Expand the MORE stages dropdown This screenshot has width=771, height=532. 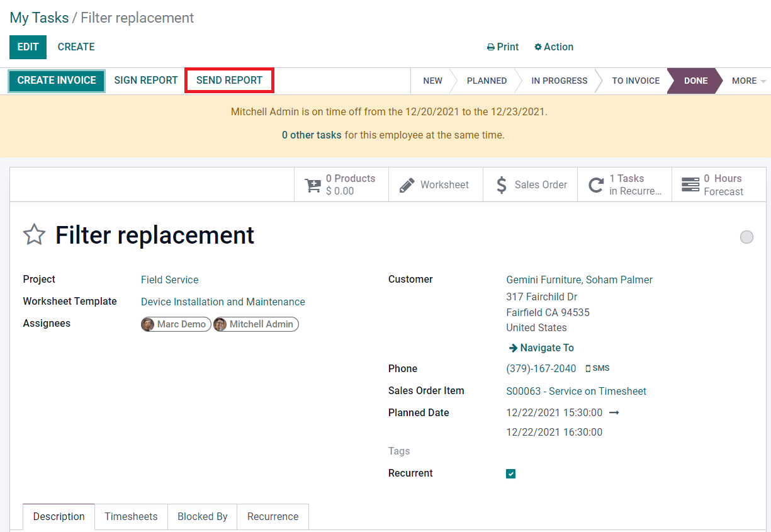coord(749,81)
